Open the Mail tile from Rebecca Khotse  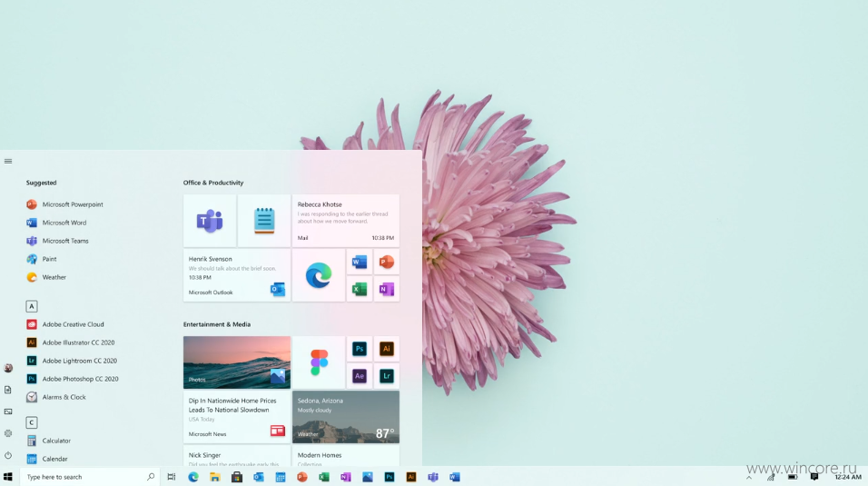[x=345, y=221]
